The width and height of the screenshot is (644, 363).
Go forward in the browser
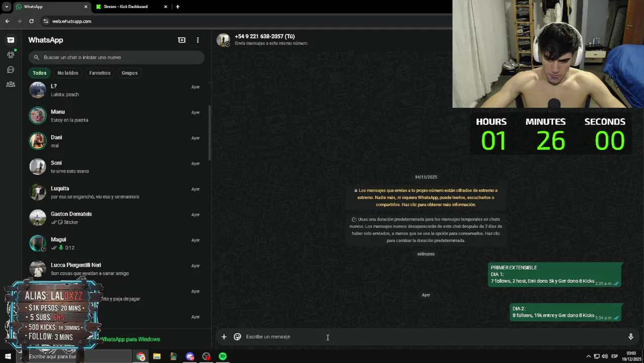pos(19,21)
